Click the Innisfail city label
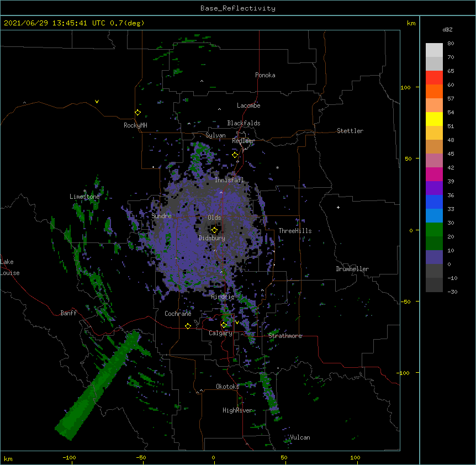Image resolution: width=476 pixels, height=465 pixels. tap(229, 180)
